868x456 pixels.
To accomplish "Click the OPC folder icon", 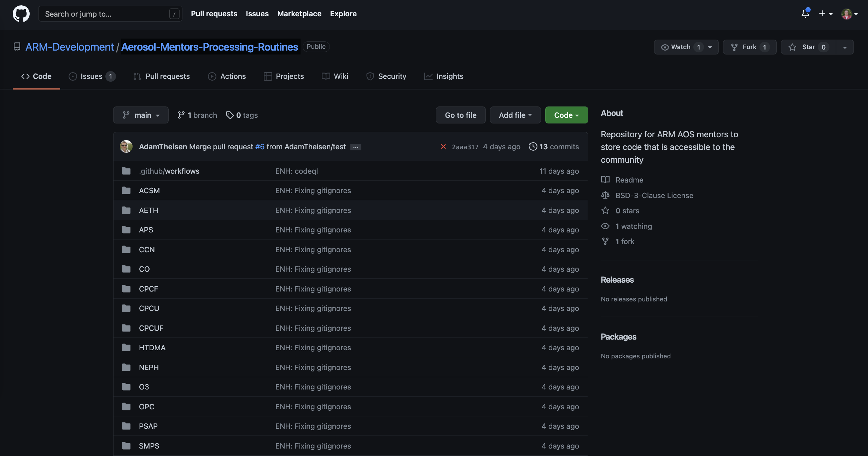I will click(x=126, y=407).
